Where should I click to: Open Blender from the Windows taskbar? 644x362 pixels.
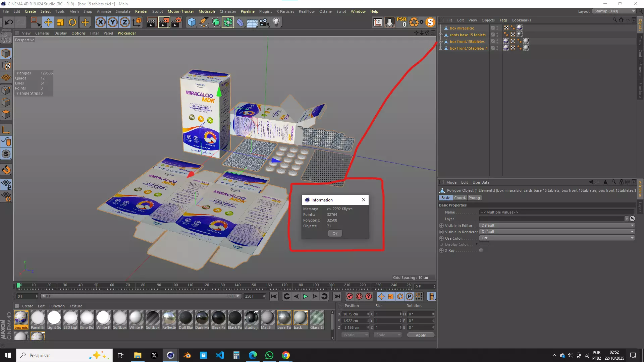click(x=187, y=355)
